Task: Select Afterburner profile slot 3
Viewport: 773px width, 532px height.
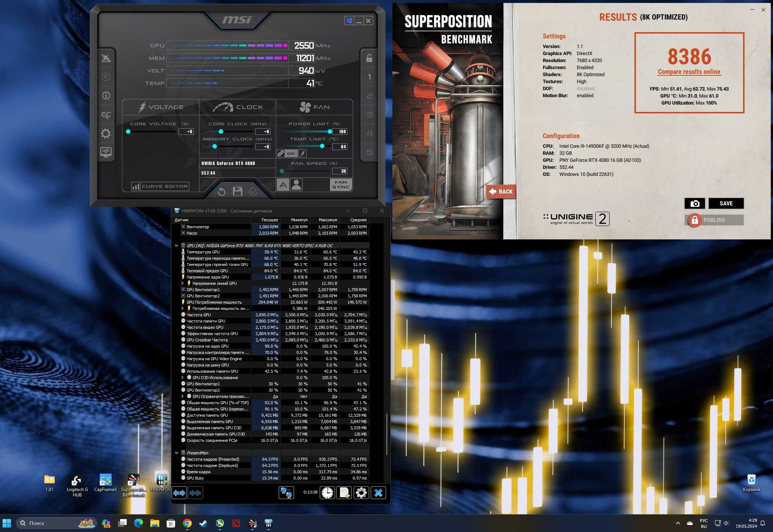Action: point(369,115)
